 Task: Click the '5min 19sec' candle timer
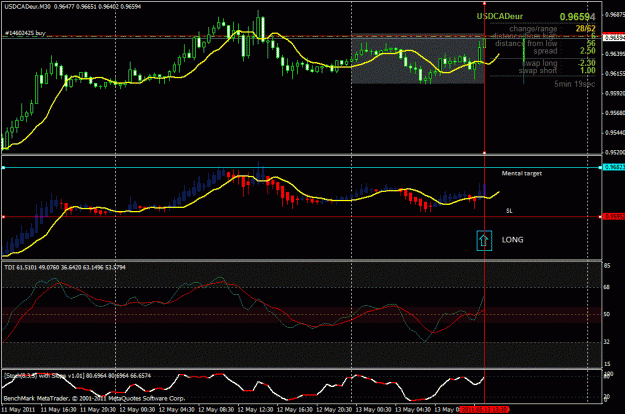tap(574, 84)
